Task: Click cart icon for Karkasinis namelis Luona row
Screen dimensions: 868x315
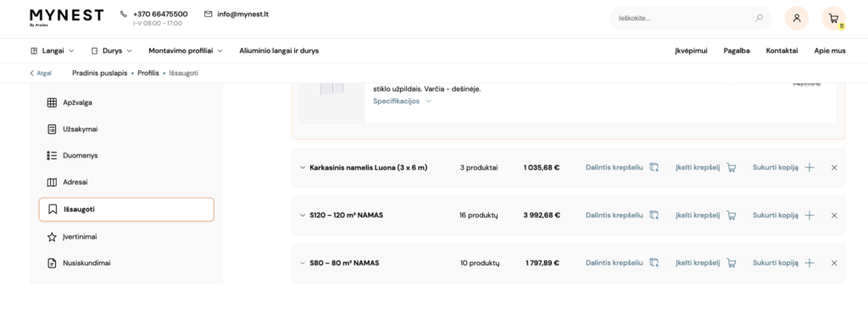Action: 732,168
